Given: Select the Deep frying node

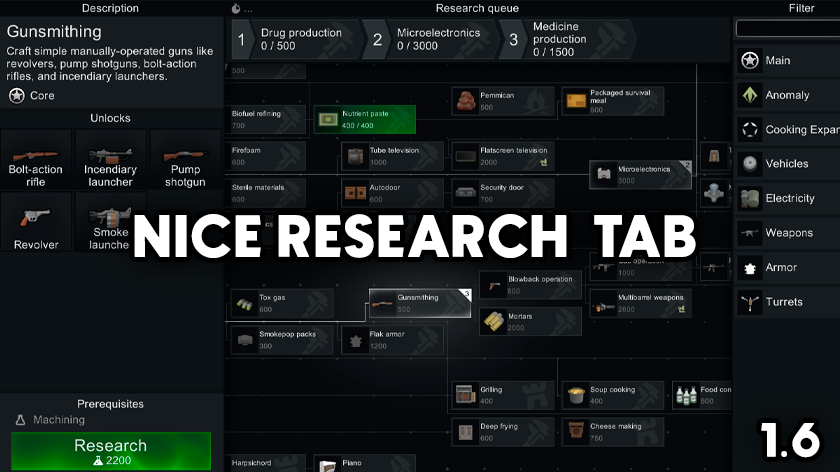Looking at the screenshot, I should (x=502, y=432).
